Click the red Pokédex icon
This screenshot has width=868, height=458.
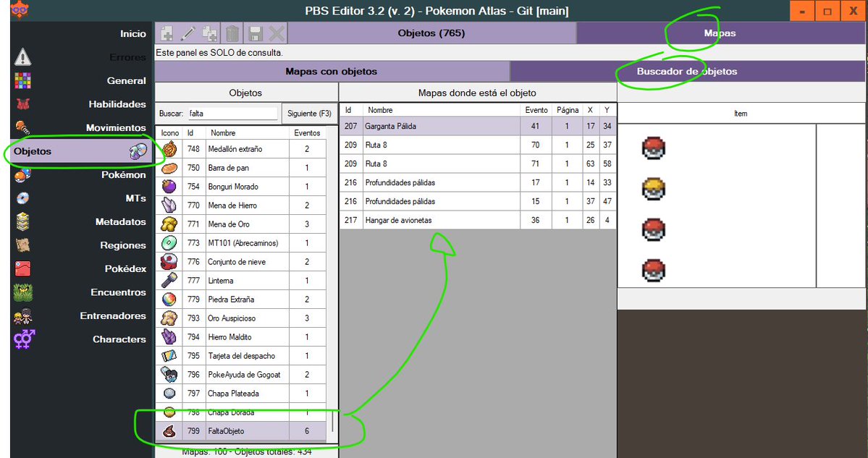22,269
